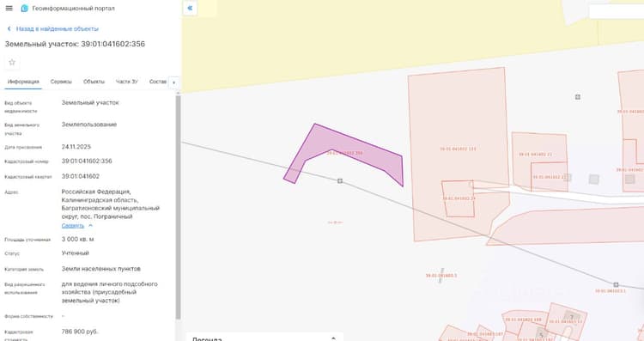Viewport: 644px width, 341px height.
Task: Click the square marker at the lower right line end
Action: click(x=616, y=284)
